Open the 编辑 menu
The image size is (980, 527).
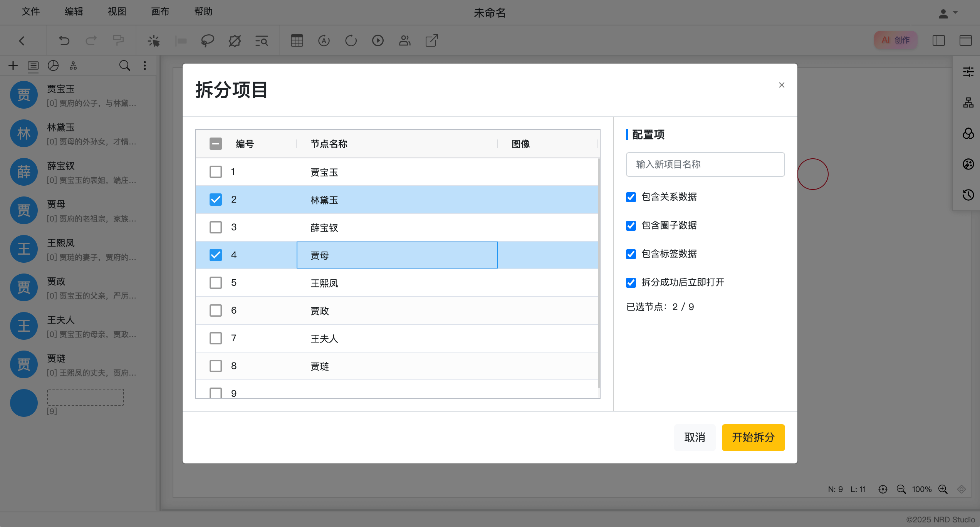click(x=74, y=12)
